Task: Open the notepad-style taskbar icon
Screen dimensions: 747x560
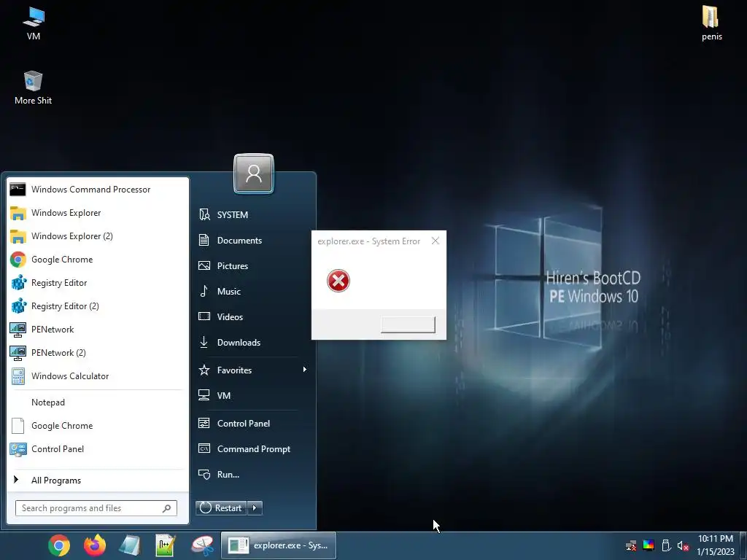Action: pos(130,545)
